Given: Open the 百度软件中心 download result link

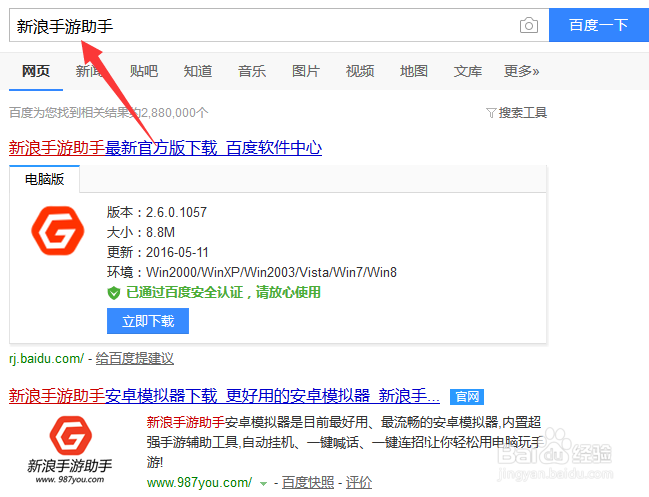Looking at the screenshot, I should pyautogui.click(x=165, y=148).
